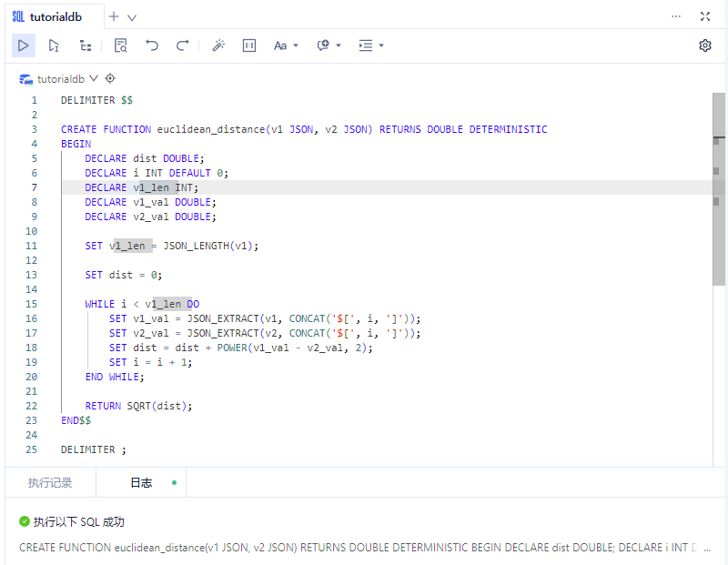The height and width of the screenshot is (565, 728).
Task: Click the JSON_LENGTH(v1) expression
Action: point(210,246)
